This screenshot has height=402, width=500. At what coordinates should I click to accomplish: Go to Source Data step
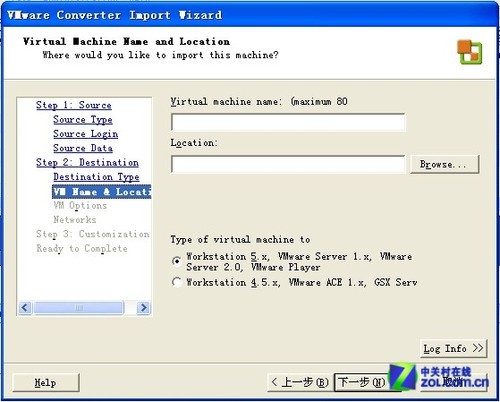83,148
